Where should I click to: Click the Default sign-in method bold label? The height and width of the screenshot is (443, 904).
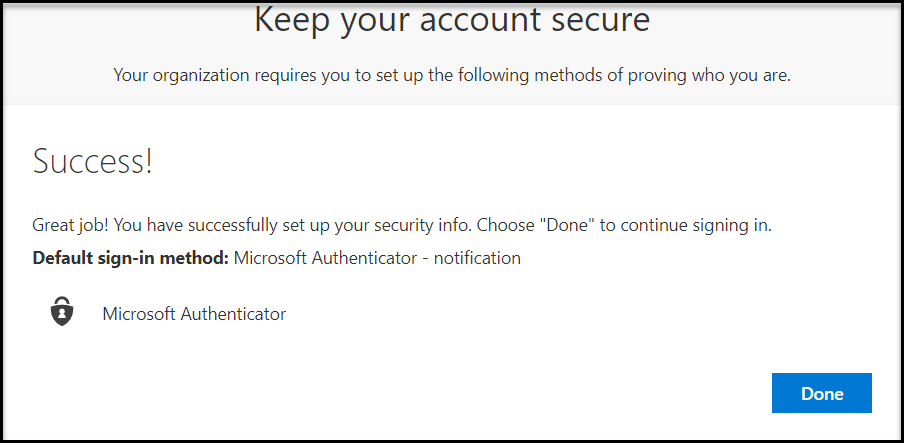[x=131, y=258]
